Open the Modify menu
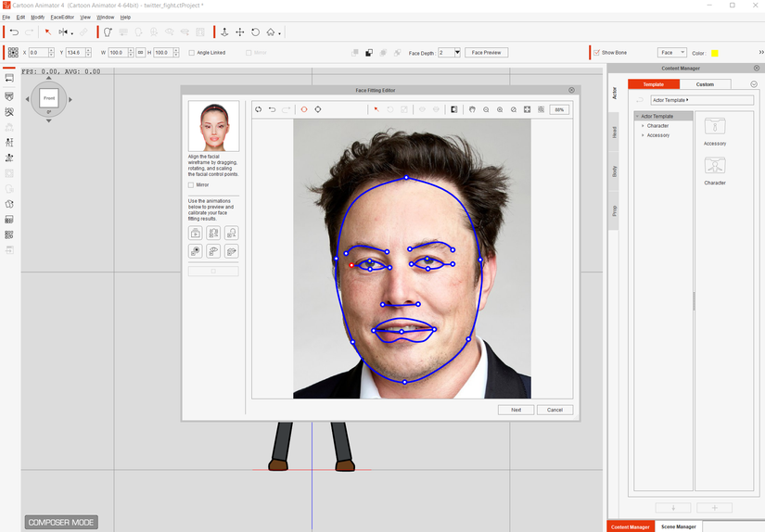Screen dimensions: 765x532 pos(38,17)
